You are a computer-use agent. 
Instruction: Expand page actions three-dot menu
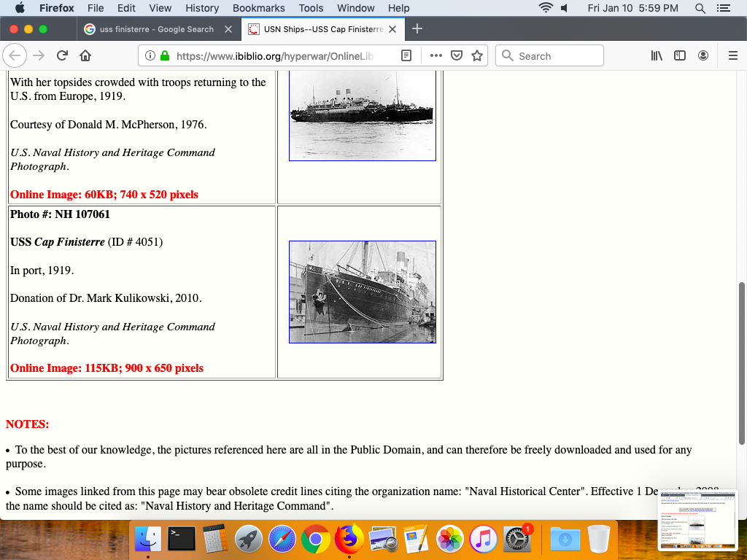click(436, 56)
